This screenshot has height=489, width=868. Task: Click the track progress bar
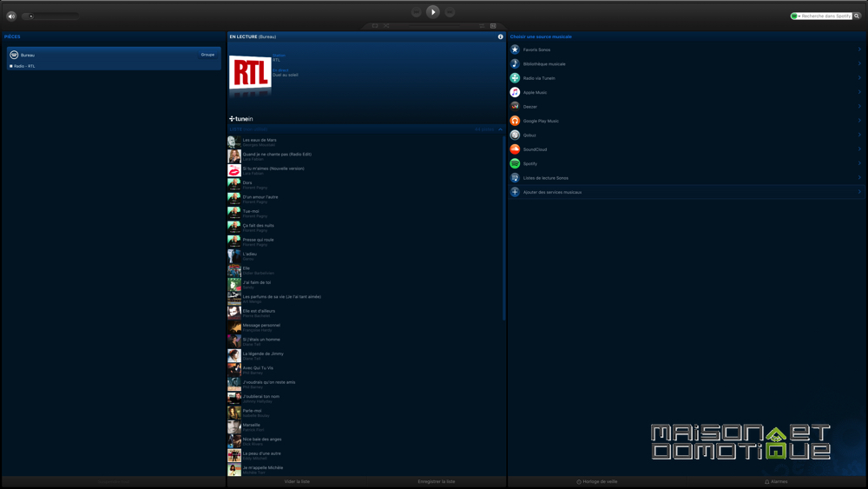pos(434,25)
